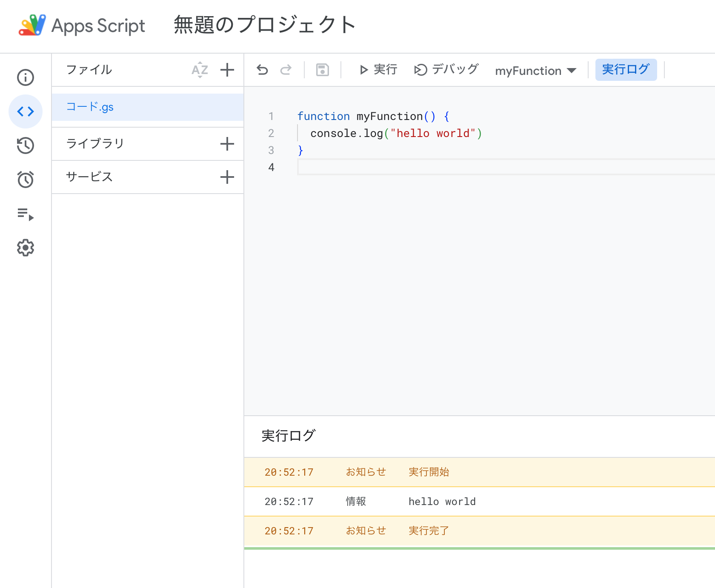Screen dimensions: 715x588
Task: Save the project with the save icon
Action: tap(322, 70)
